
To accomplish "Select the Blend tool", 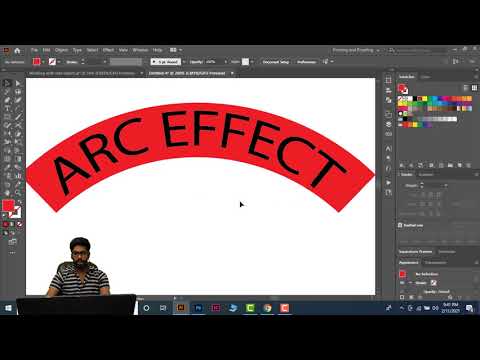I will coord(18,167).
